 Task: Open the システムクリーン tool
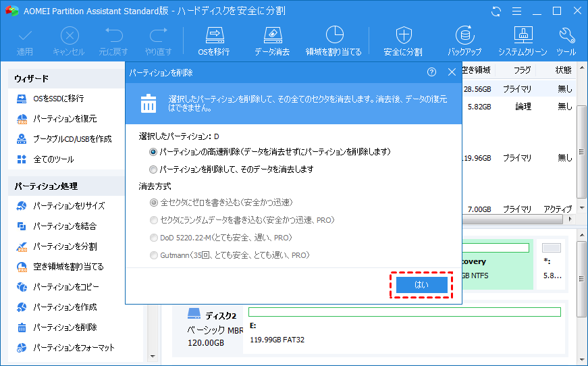point(523,42)
